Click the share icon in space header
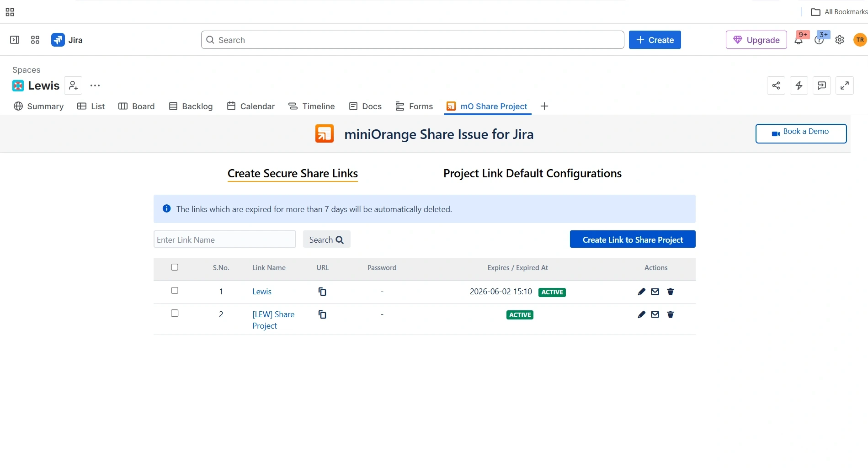Viewport: 868px width, 468px height. point(776,85)
